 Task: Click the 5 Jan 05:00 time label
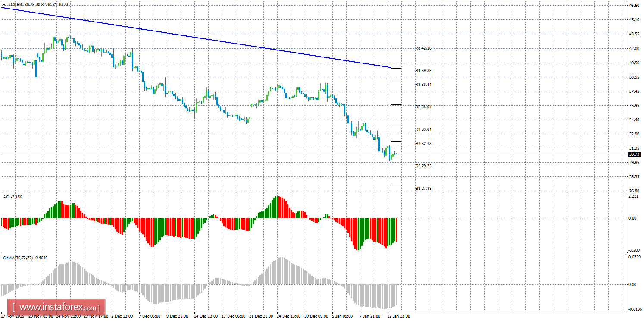(x=343, y=316)
